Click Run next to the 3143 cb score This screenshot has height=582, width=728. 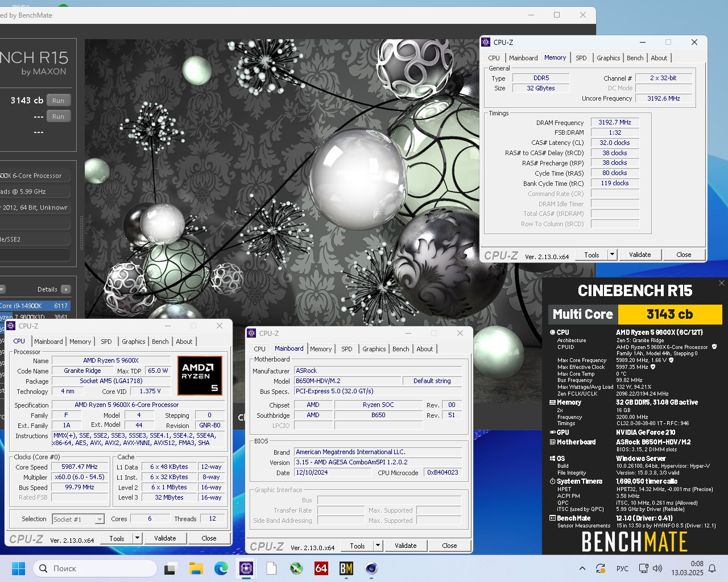tap(58, 101)
